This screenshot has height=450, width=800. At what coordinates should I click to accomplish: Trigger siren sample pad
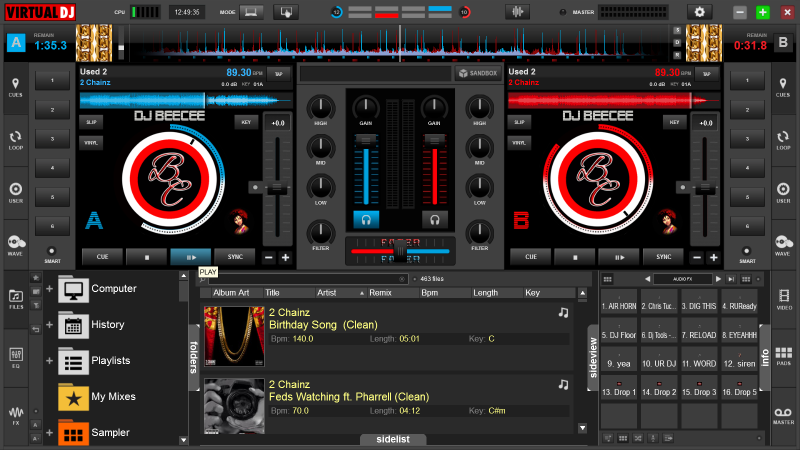pos(739,360)
